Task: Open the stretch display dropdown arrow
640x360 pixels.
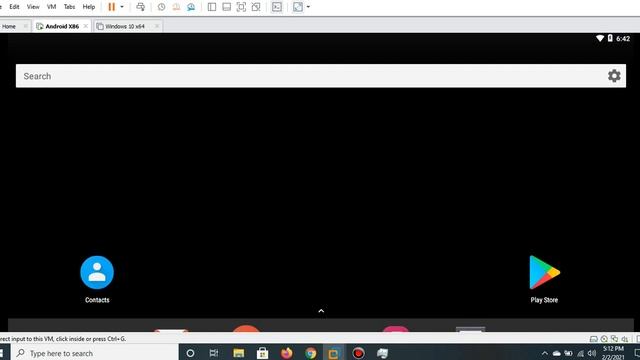Action: click(x=308, y=7)
